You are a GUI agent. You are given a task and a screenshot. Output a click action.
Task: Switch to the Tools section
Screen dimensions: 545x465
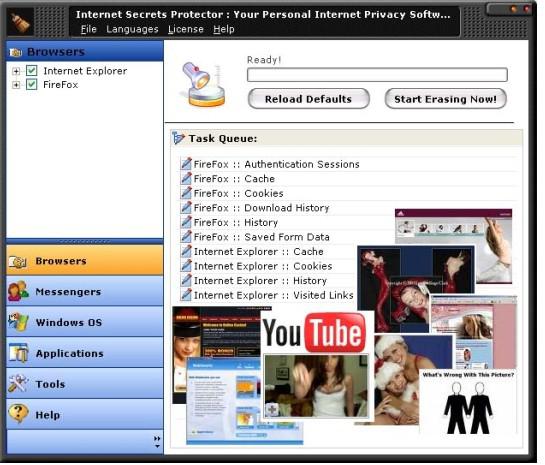85,384
